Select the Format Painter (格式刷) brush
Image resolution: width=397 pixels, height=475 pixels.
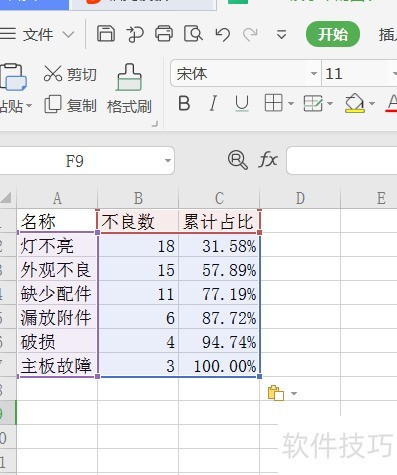coord(129,89)
